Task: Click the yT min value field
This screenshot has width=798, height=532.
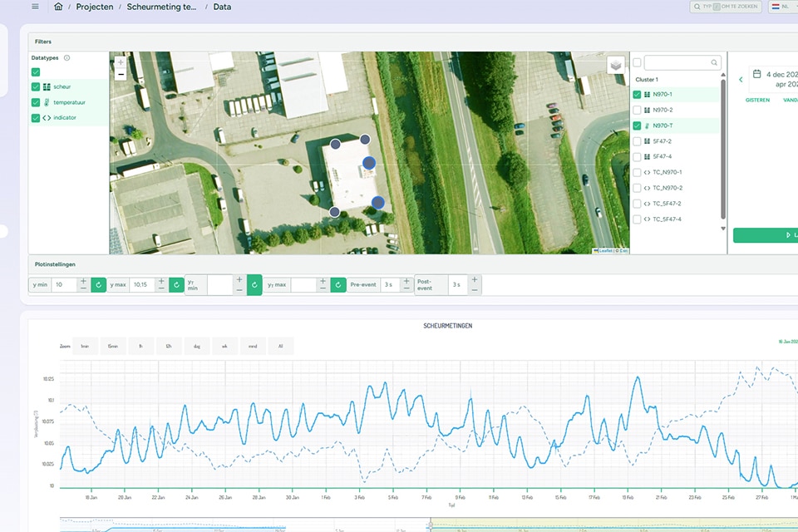Action: 220,284
